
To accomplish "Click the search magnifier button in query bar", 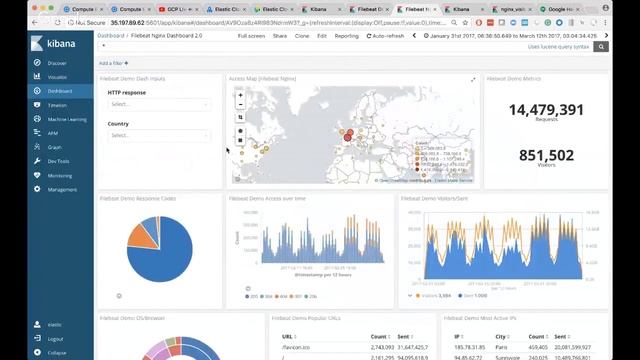I will coord(601,47).
